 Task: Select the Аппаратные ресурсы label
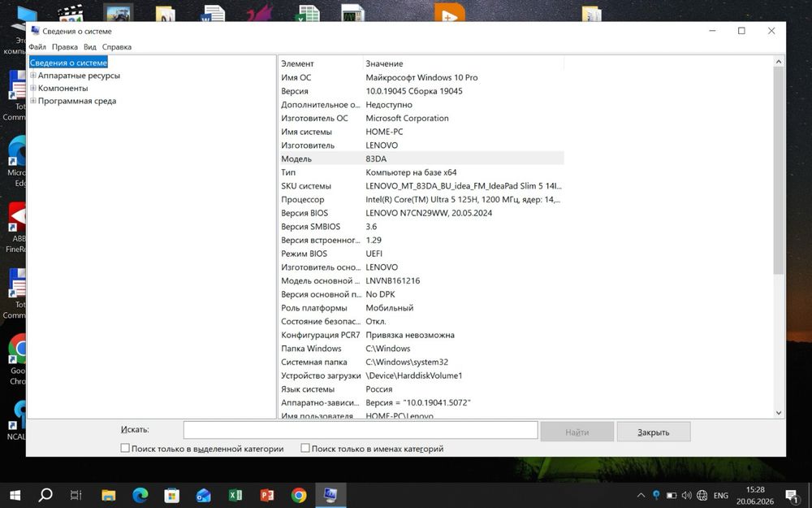(x=79, y=76)
